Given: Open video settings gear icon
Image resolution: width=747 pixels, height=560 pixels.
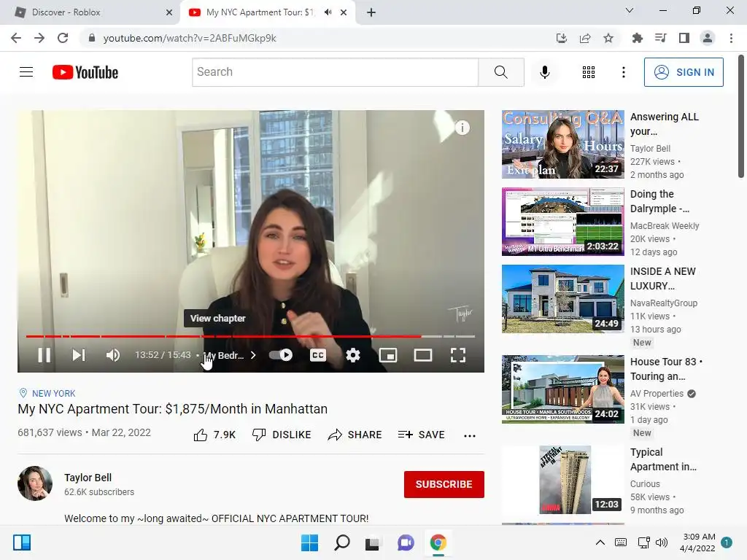Looking at the screenshot, I should pyautogui.click(x=353, y=355).
